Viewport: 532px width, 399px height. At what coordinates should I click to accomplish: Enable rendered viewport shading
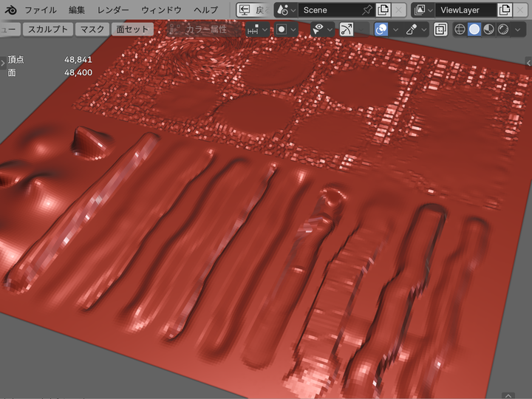click(x=502, y=30)
